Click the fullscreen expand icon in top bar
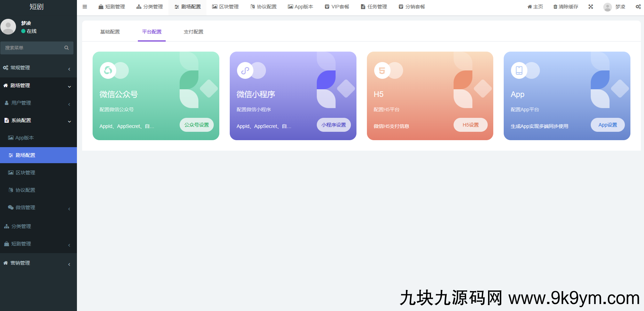Screen dimensions: 644x311 [591, 7]
